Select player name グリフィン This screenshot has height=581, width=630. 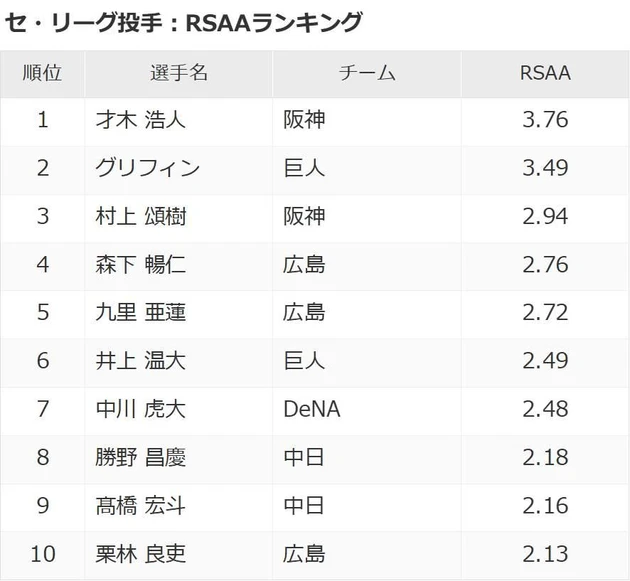click(x=147, y=168)
